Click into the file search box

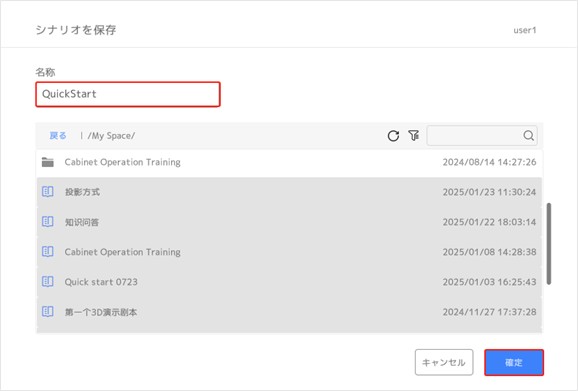click(482, 136)
